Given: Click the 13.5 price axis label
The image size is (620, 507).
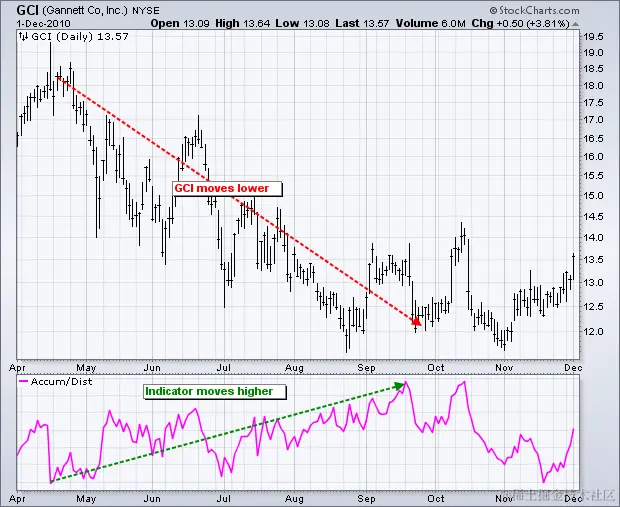Looking at the screenshot, I should pyautogui.click(x=594, y=259).
